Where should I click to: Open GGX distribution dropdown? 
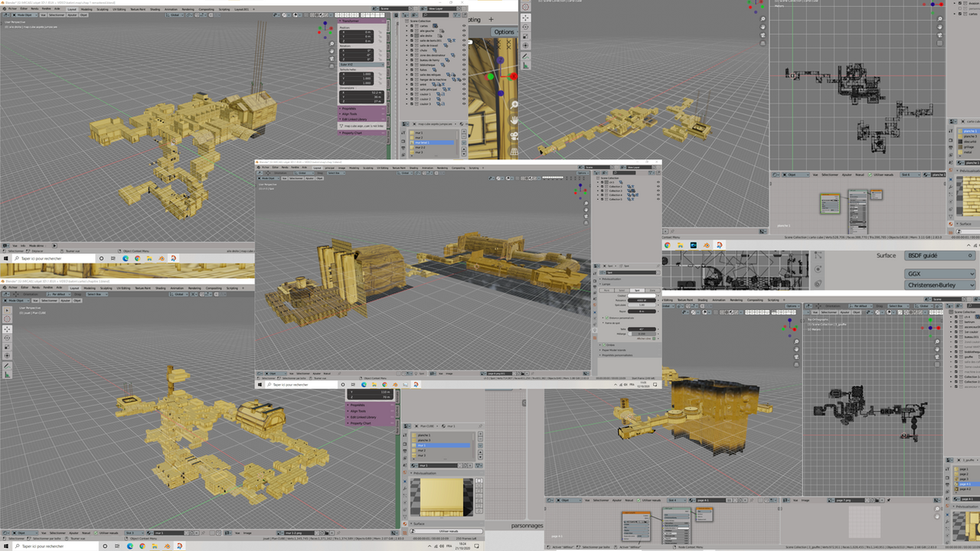(939, 274)
